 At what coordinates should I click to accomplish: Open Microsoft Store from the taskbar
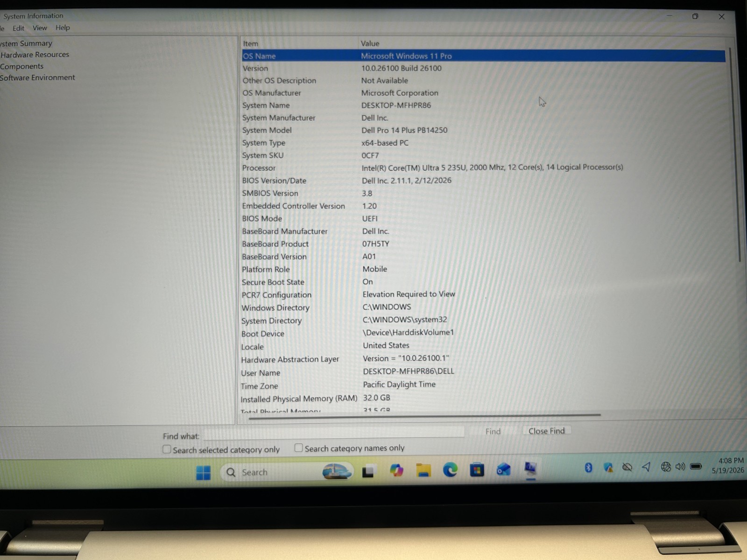477,469
